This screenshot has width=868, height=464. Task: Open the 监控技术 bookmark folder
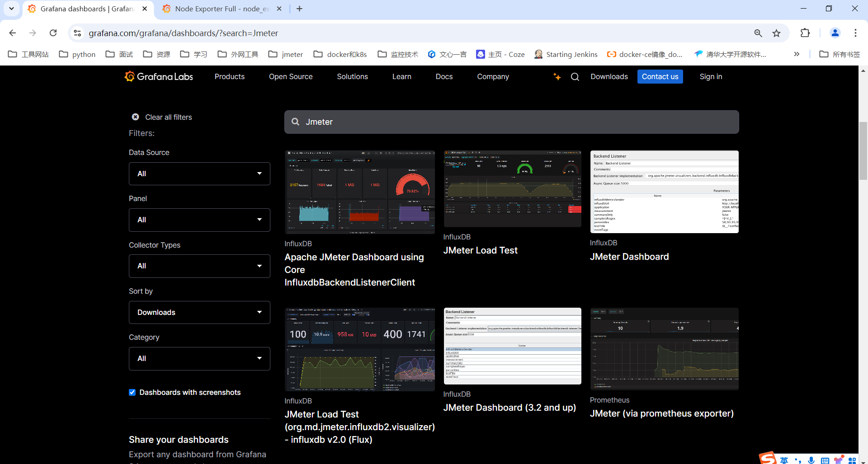point(398,54)
